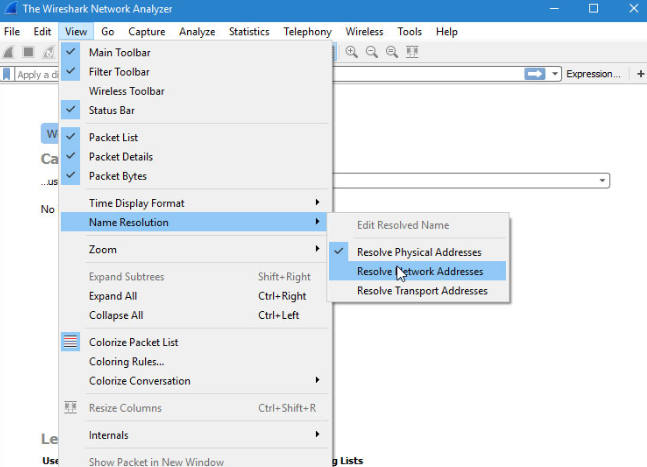Viewport: 647px width, 467px height.
Task: Toggle the Filter Toolbar option
Action: click(x=196, y=72)
